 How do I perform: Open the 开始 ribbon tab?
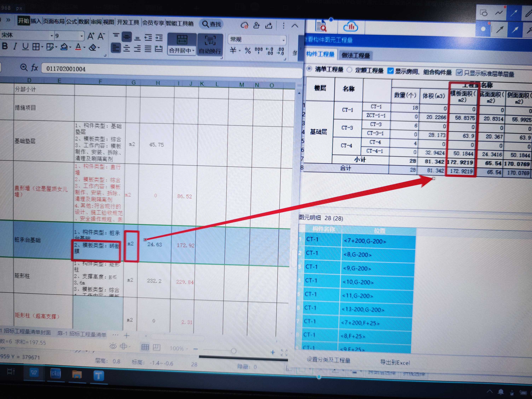(x=24, y=21)
